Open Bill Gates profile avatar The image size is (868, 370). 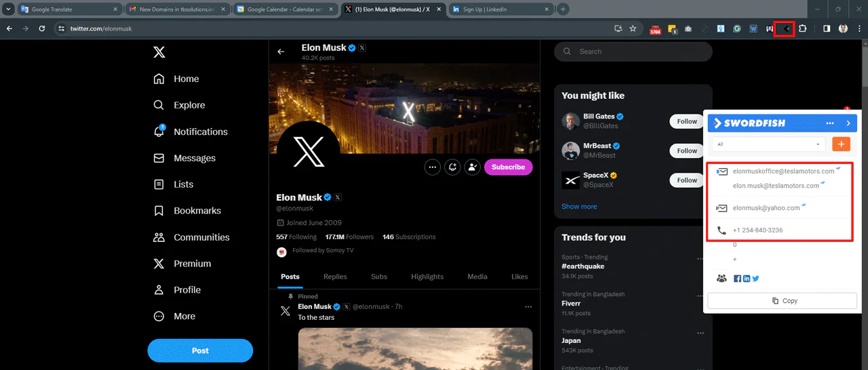point(570,121)
